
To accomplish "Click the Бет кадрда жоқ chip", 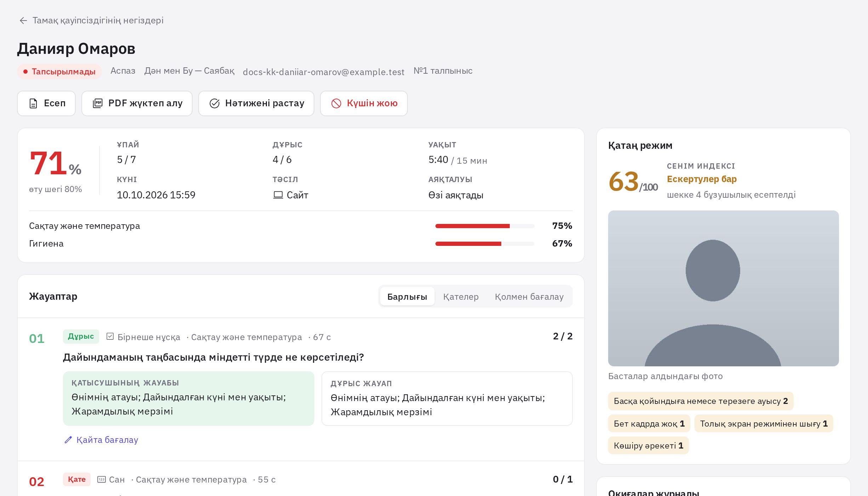I will [x=649, y=424].
